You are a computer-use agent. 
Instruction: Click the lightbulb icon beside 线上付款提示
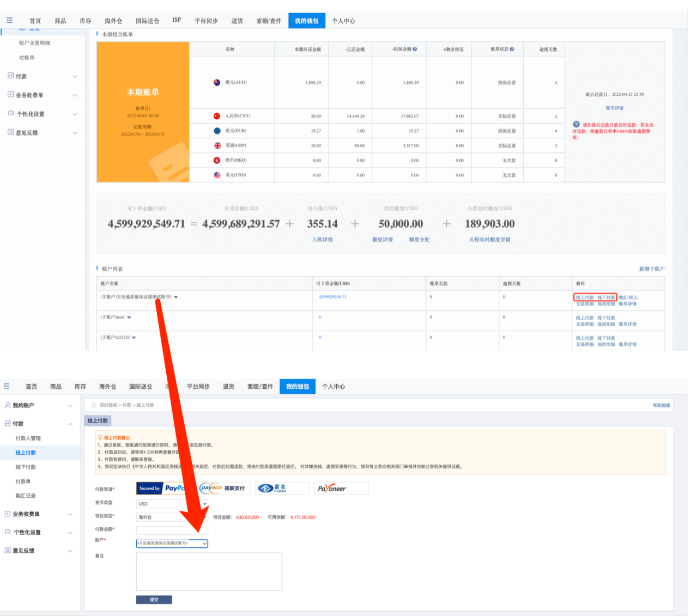click(100, 437)
